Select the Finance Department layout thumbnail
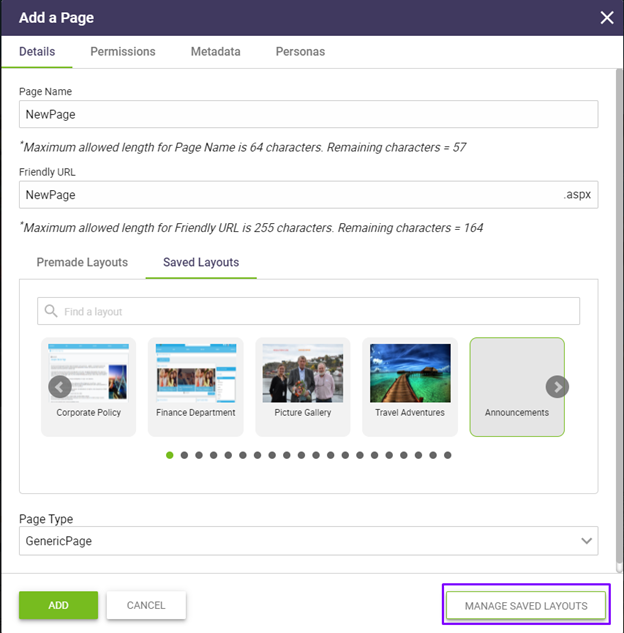The height and width of the screenshot is (633, 624). [x=196, y=386]
